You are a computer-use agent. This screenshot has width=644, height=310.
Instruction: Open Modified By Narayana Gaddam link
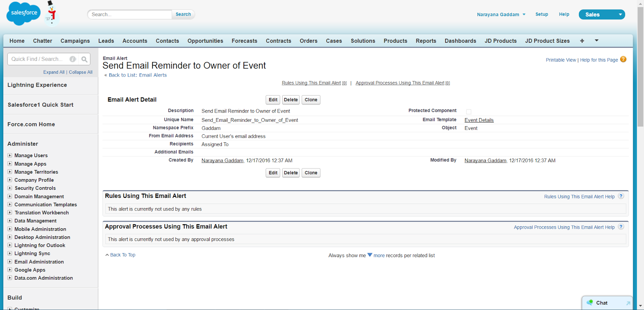tap(485, 160)
